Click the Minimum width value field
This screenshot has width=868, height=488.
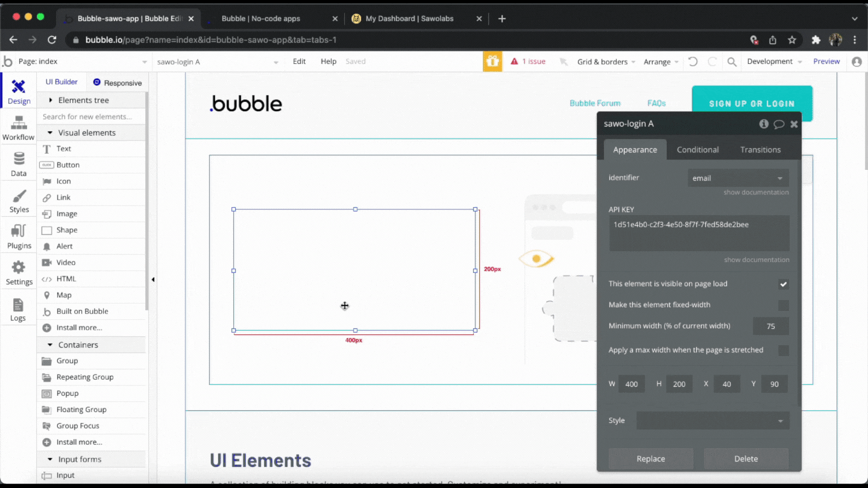(771, 326)
